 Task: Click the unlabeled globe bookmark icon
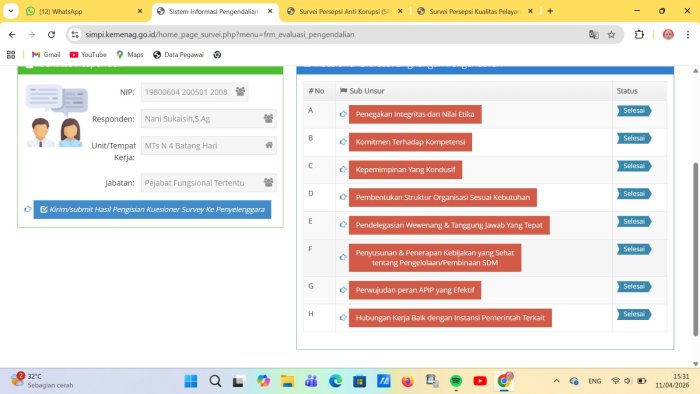pos(217,54)
